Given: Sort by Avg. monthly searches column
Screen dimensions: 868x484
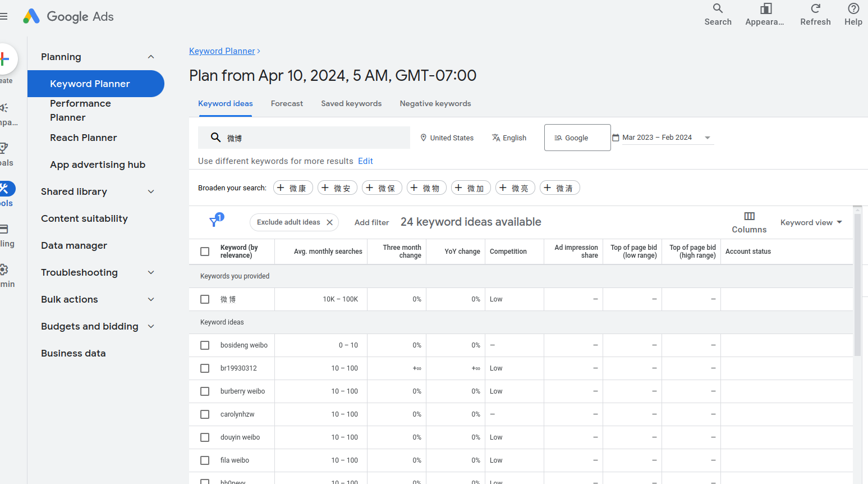Looking at the screenshot, I should point(328,252).
